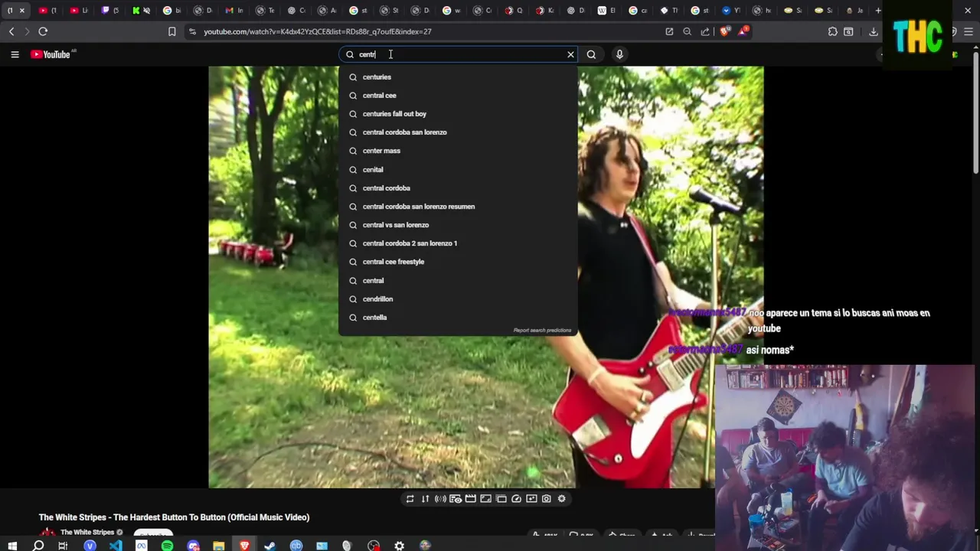Click the sound waves icon under video
The image size is (980, 551).
440,499
